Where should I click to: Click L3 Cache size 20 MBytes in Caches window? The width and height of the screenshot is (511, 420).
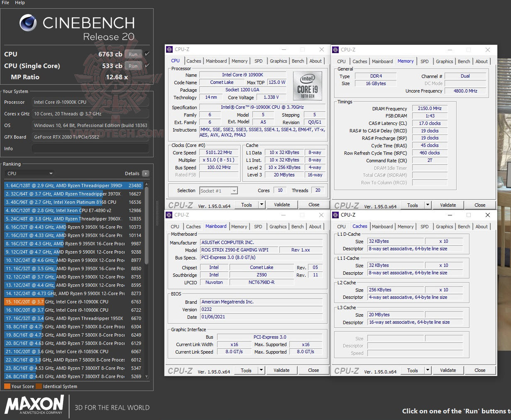click(x=396, y=315)
